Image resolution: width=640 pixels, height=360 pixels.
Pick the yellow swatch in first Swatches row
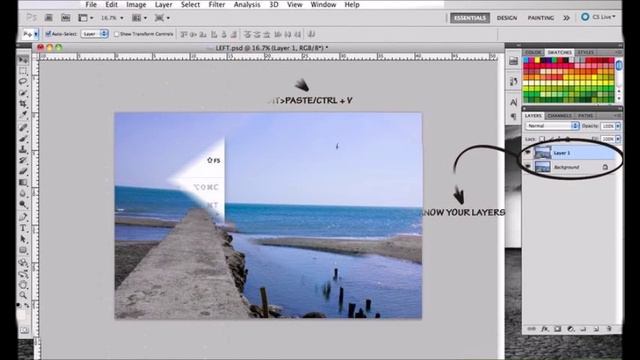click(538, 60)
